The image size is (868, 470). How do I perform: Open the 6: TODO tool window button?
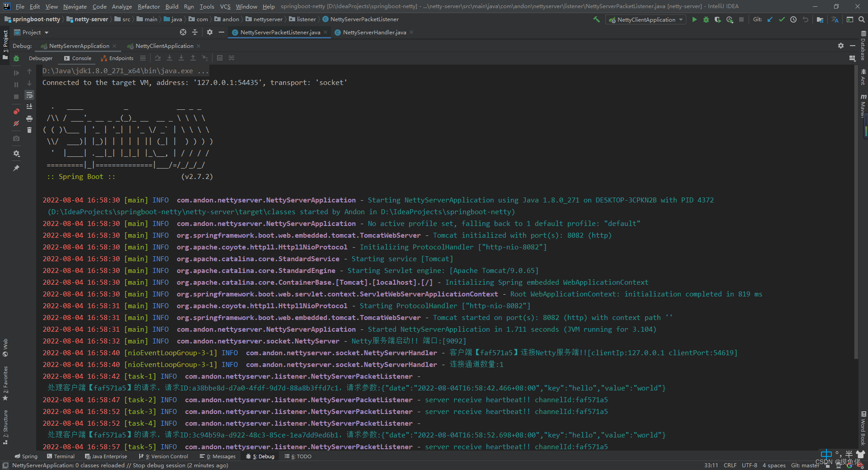pos(298,456)
